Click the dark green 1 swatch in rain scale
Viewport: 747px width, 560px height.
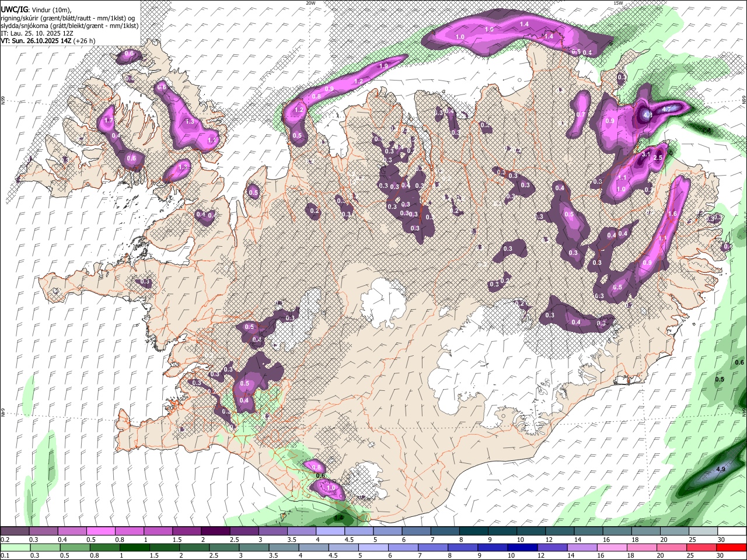point(134,548)
